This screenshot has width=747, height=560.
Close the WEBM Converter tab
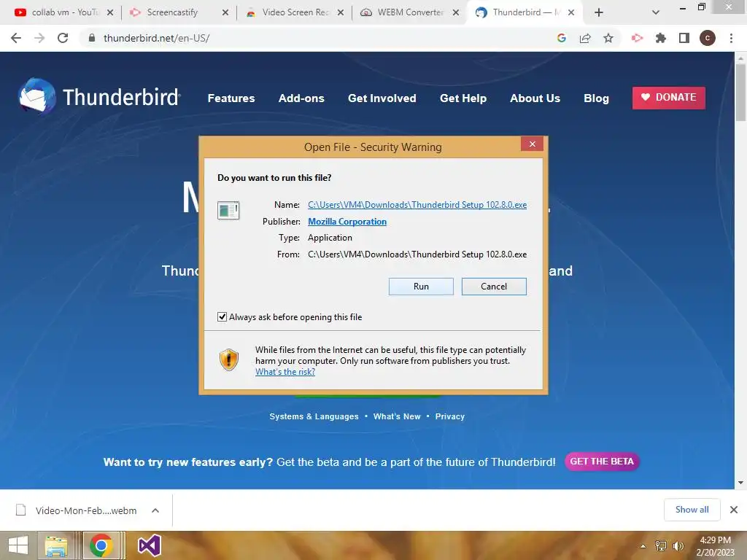(456, 12)
